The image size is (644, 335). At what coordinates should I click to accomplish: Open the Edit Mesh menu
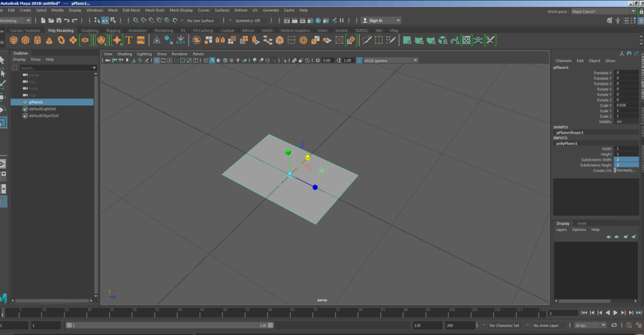click(131, 10)
